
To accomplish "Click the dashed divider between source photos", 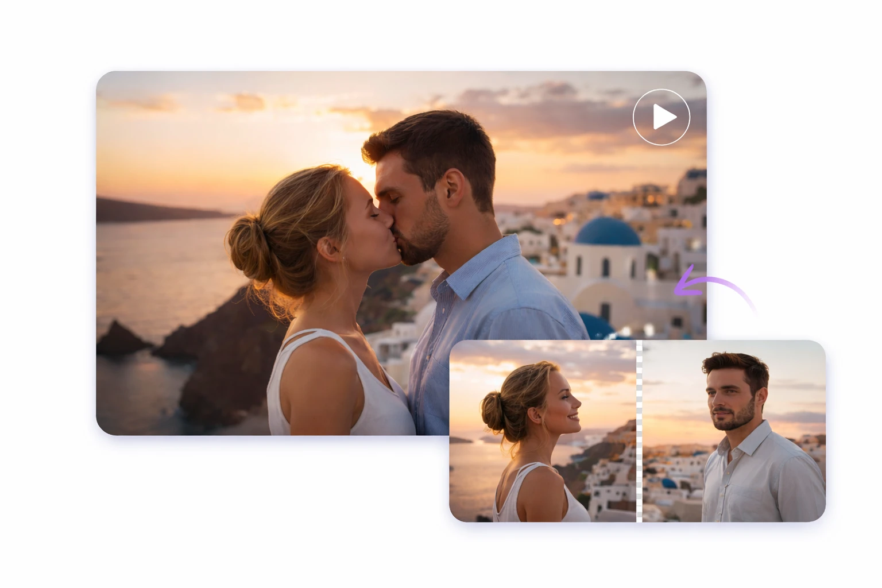I will coord(639,431).
